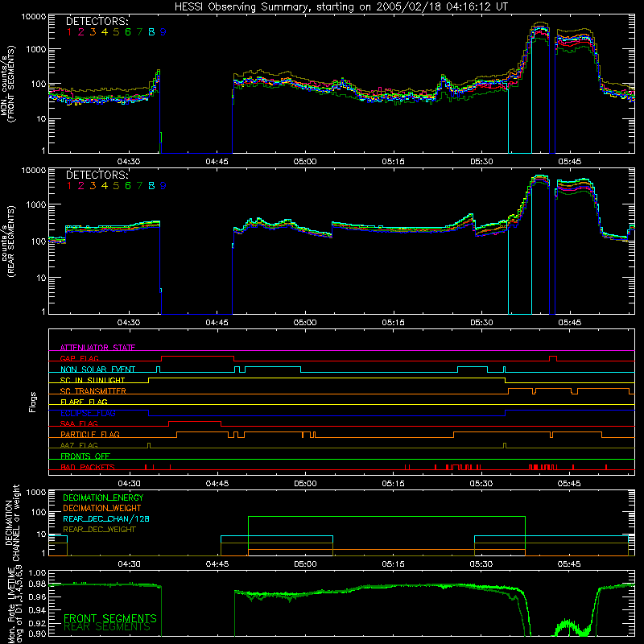Click blue detector '9' in rear segments legend

[163, 186]
